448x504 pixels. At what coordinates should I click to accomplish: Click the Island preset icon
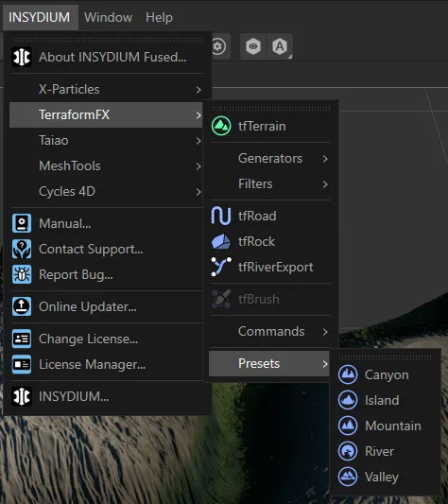tap(348, 400)
